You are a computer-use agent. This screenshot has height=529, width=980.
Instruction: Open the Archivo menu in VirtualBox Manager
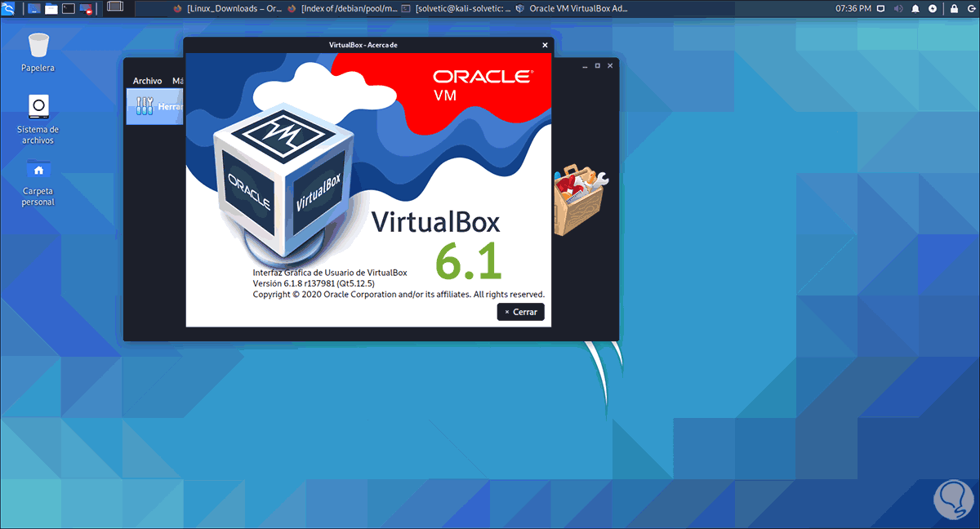click(147, 81)
